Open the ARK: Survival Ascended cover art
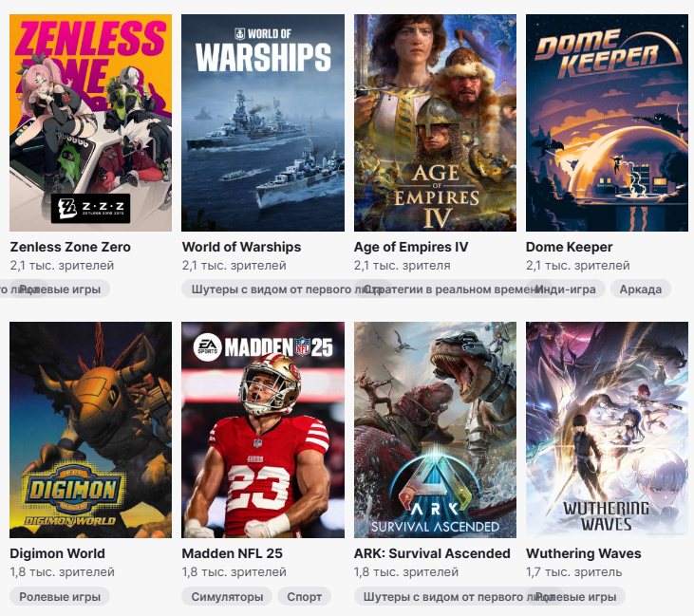Image resolution: width=694 pixels, height=616 pixels. tap(435, 430)
